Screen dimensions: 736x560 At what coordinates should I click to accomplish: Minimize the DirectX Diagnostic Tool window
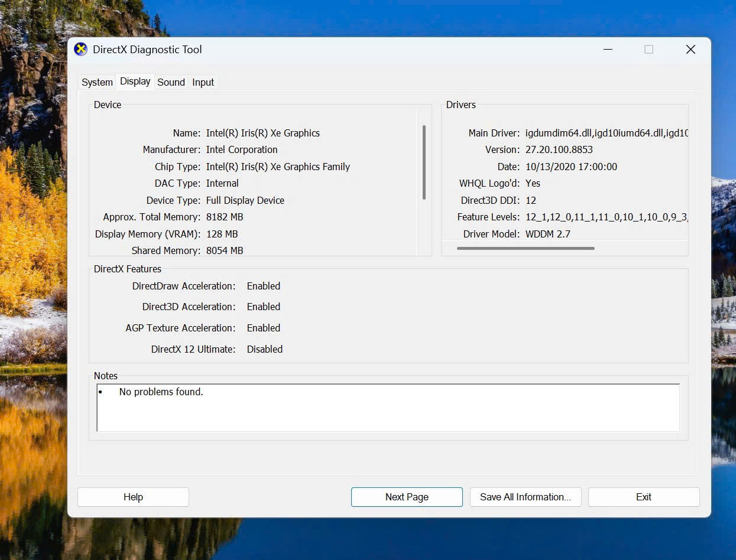(x=608, y=50)
